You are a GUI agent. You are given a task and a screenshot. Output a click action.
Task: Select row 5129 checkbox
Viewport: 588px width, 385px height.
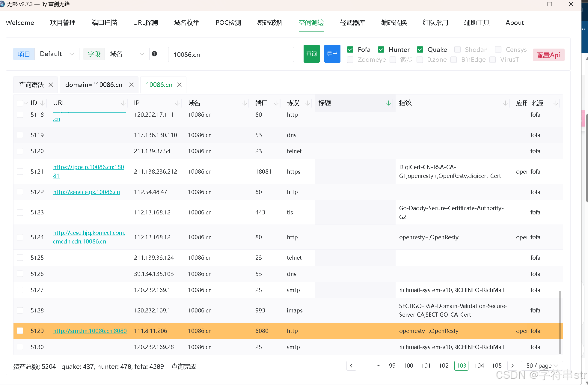tap(20, 331)
